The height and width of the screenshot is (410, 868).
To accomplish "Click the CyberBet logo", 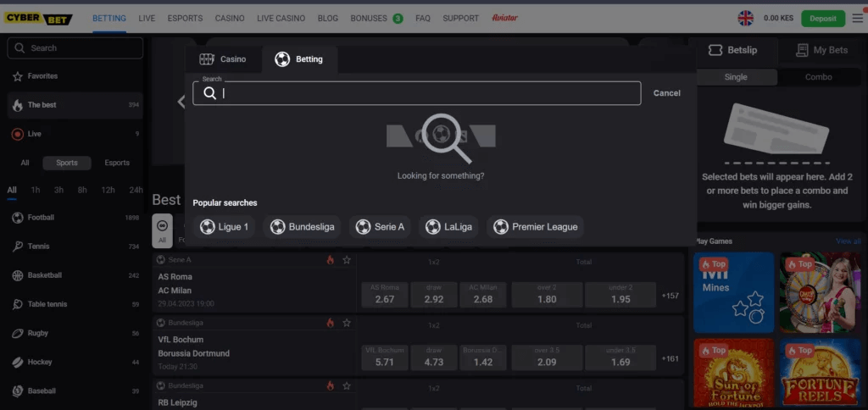I will 38,19.
